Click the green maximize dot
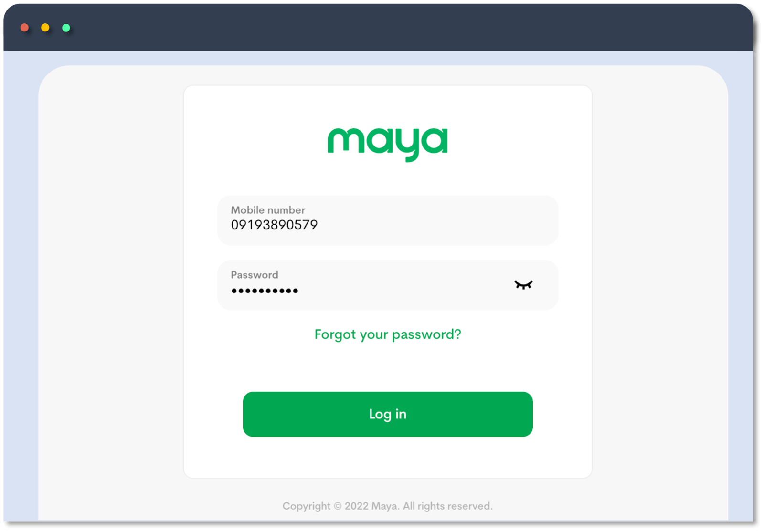 66,27
